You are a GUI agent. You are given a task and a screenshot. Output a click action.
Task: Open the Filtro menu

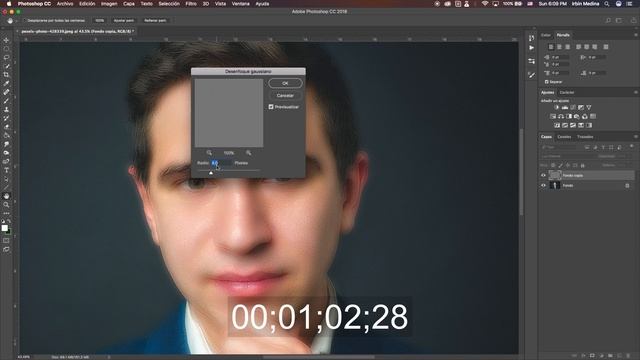[191, 4]
